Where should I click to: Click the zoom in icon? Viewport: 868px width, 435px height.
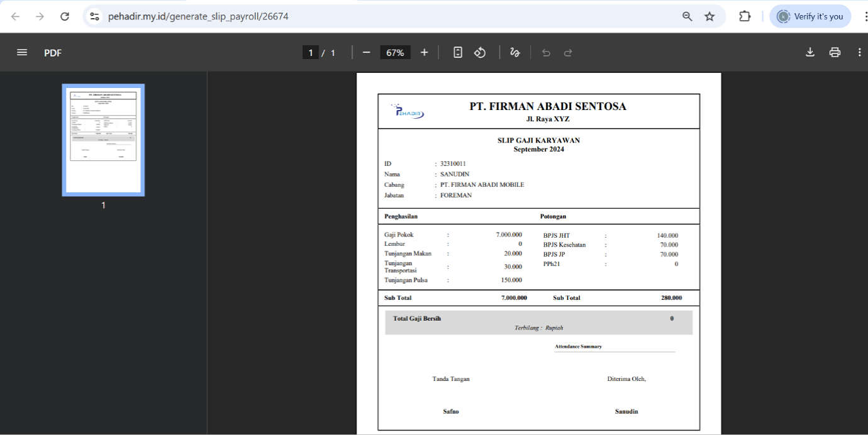423,52
